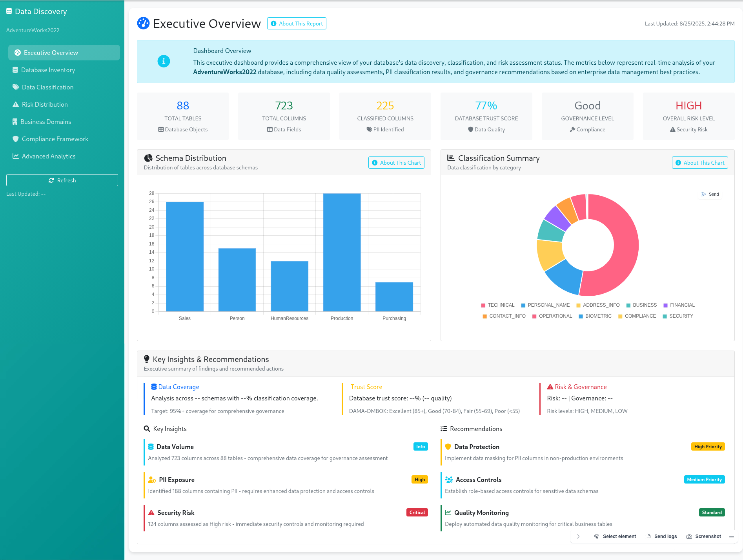This screenshot has width=743, height=560.
Task: Toggle TECHNICAL category in chart legend
Action: 497,305
